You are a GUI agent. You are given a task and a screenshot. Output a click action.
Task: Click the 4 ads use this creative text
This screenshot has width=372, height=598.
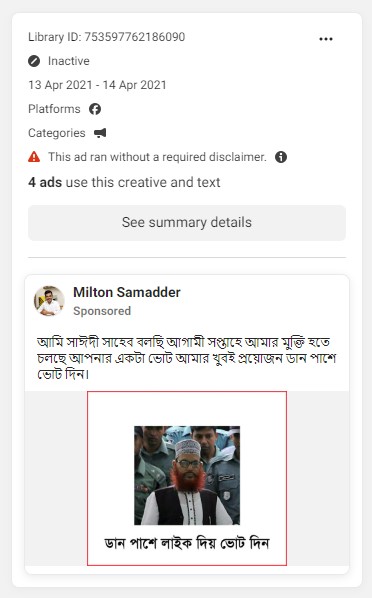124,182
